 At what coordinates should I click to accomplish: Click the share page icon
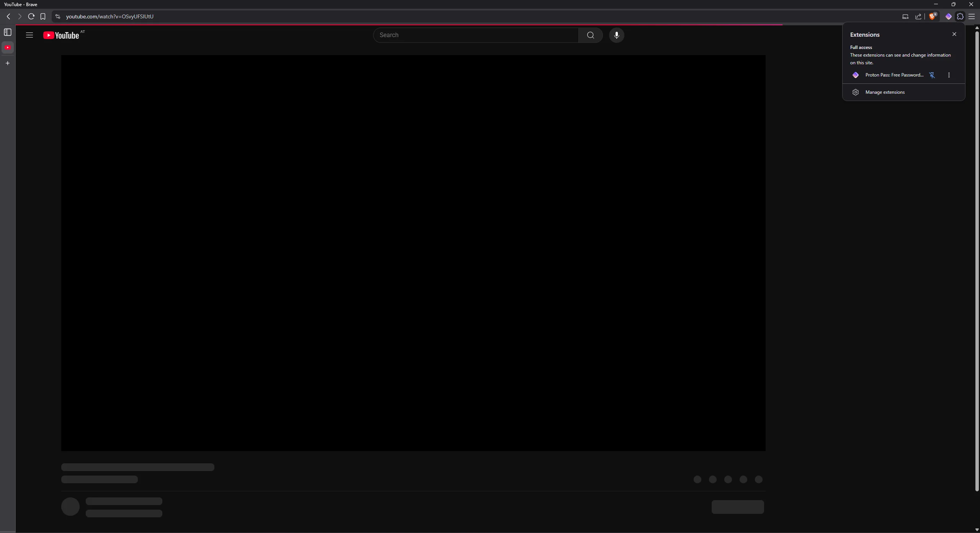tap(918, 16)
